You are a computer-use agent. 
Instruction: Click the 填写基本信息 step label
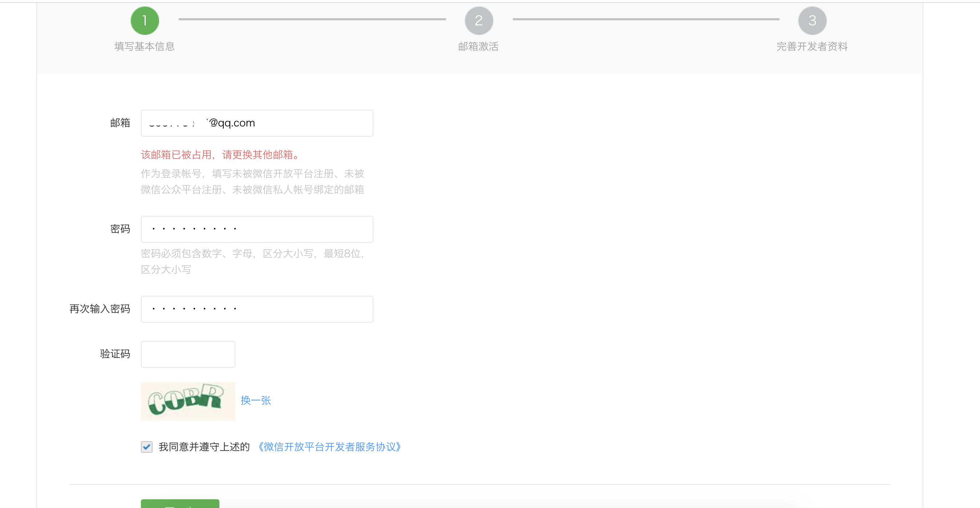coord(145,47)
